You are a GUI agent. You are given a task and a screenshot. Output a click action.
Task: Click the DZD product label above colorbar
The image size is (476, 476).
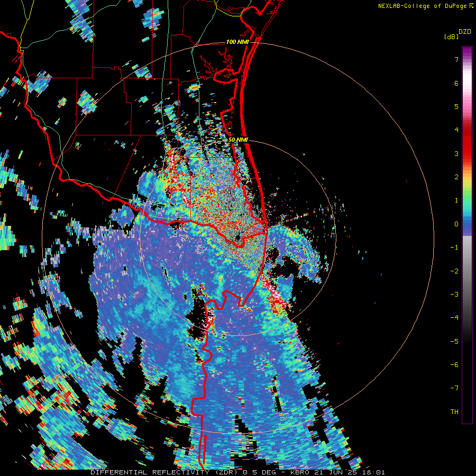pos(465,32)
